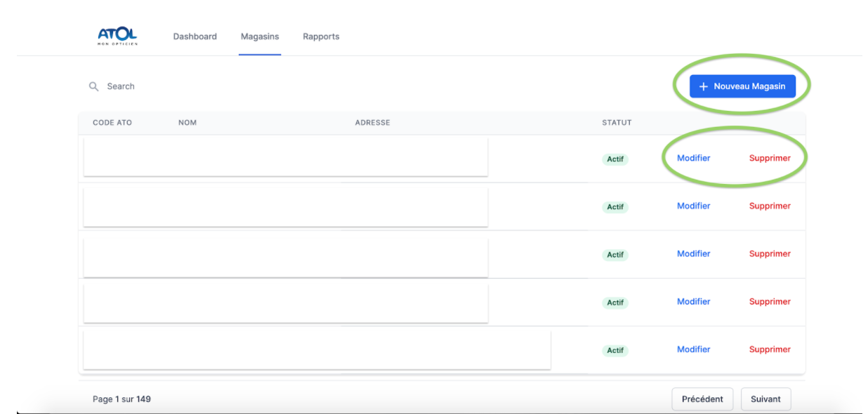Click Modifier in the first row

693,158
